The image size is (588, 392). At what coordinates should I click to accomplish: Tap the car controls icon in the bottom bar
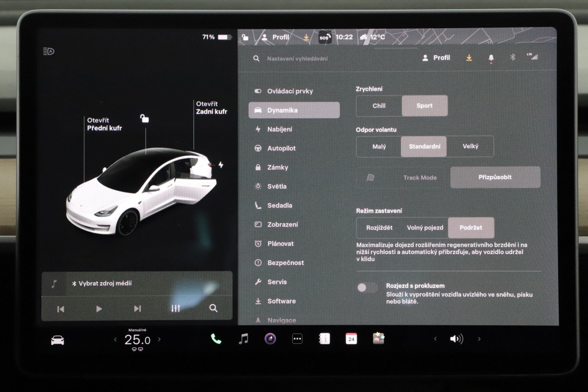pyautogui.click(x=57, y=340)
